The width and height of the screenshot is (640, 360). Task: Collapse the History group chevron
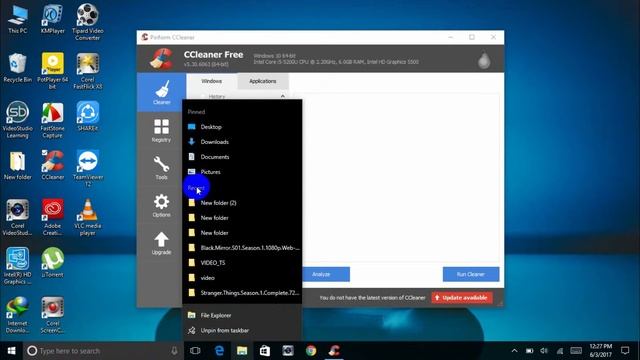pyautogui.click(x=282, y=96)
